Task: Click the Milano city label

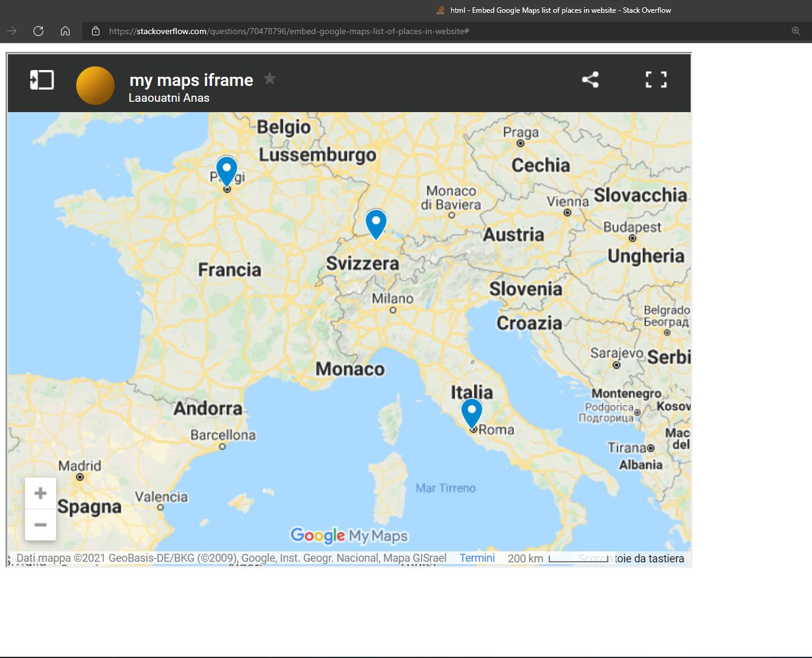Action: tap(393, 299)
